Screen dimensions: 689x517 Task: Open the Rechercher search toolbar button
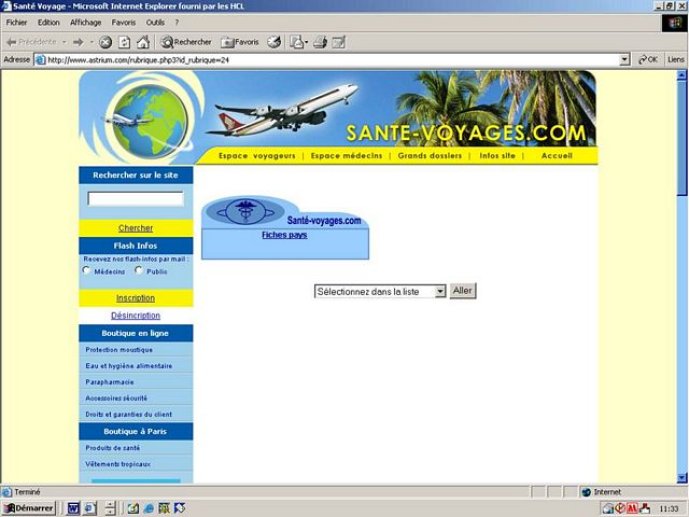click(185, 42)
